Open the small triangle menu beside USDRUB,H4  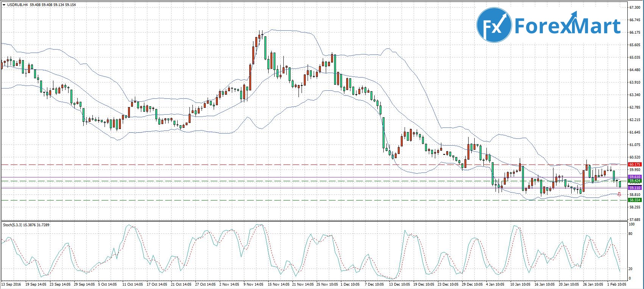3,5
